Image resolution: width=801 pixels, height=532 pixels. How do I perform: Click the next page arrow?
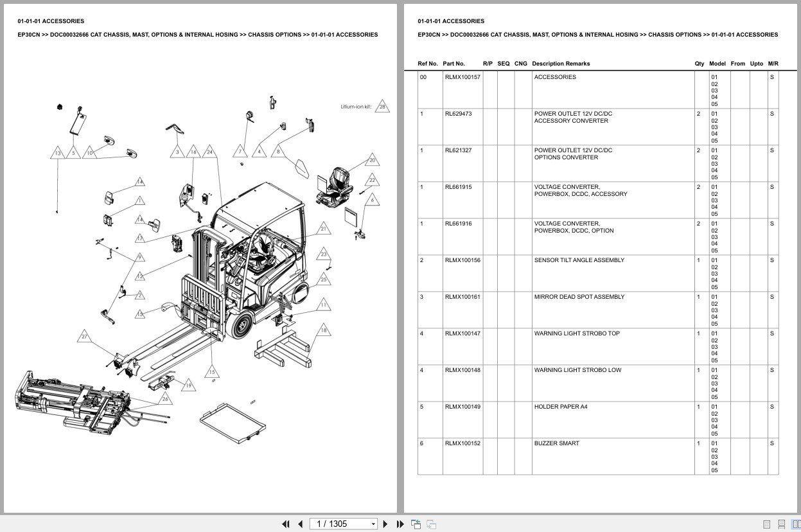(385, 524)
